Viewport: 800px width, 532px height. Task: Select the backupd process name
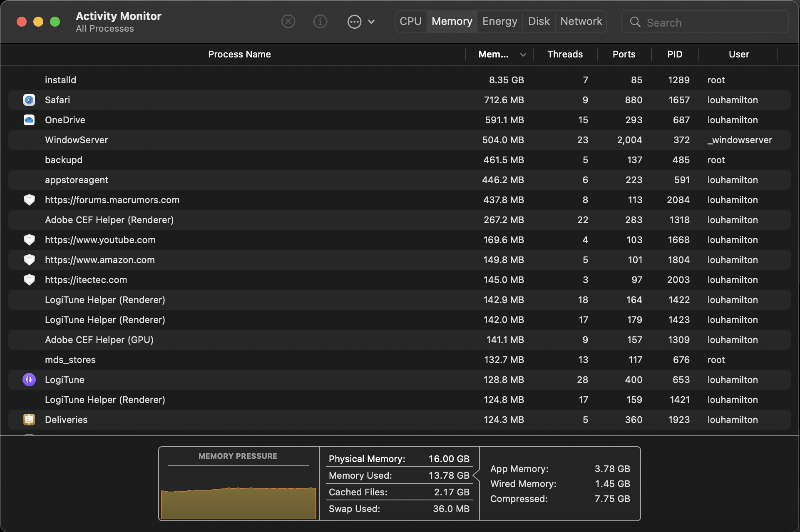(64, 160)
